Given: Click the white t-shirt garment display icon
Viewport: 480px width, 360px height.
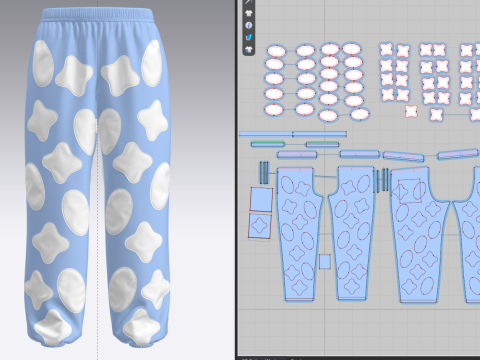Looking at the screenshot, I should tap(248, 13).
